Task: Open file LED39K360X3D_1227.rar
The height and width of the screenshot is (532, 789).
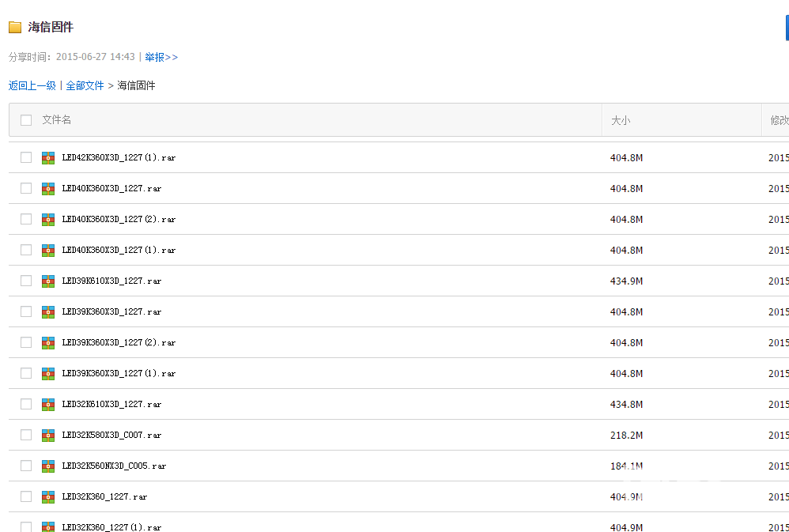Action: click(111, 311)
